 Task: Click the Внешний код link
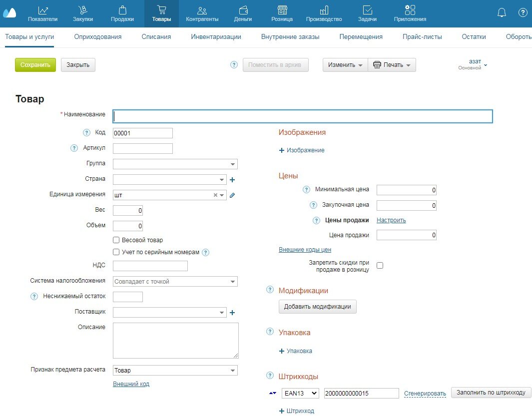tap(131, 384)
